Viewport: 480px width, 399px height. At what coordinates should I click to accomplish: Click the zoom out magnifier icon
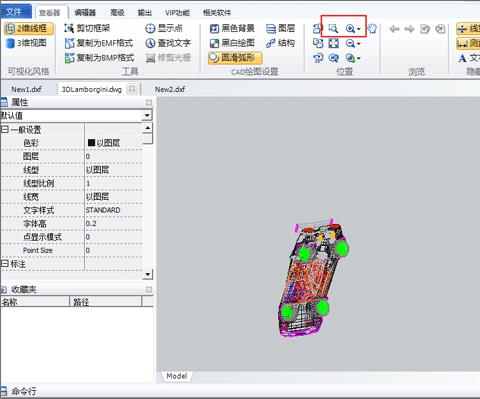350,43
